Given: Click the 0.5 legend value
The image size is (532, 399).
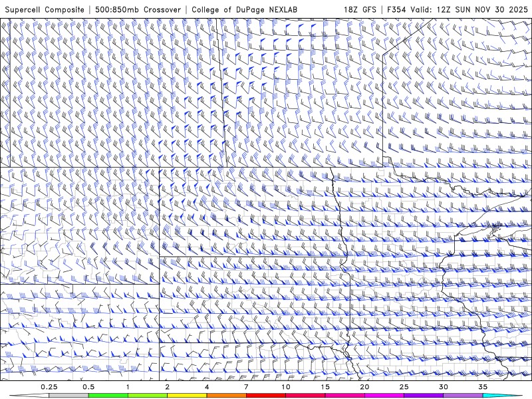Looking at the screenshot, I should tap(88, 387).
